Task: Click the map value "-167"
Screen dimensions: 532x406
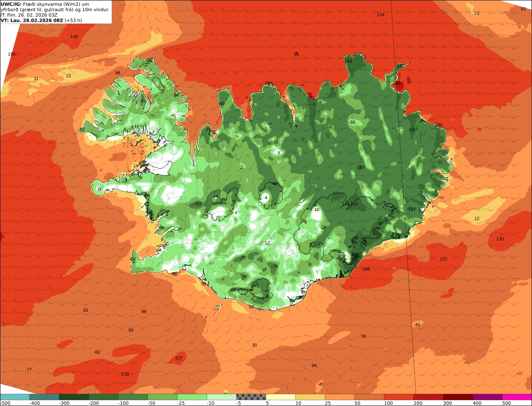Action: point(413,130)
